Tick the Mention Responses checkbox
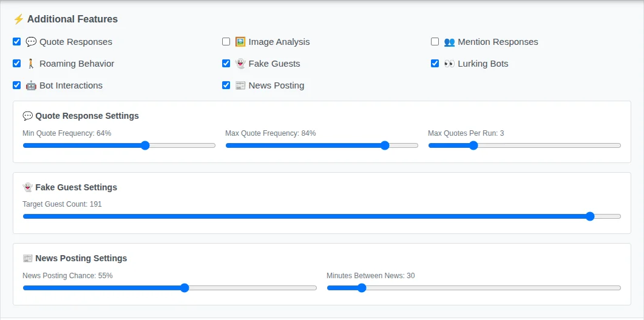The height and width of the screenshot is (320, 644). (435, 42)
